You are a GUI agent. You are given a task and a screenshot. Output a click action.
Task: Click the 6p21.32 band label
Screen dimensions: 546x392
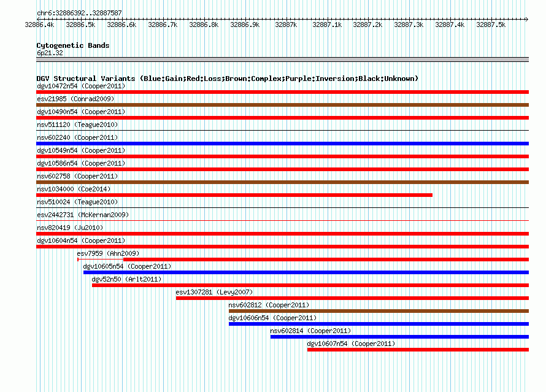[x=50, y=53]
